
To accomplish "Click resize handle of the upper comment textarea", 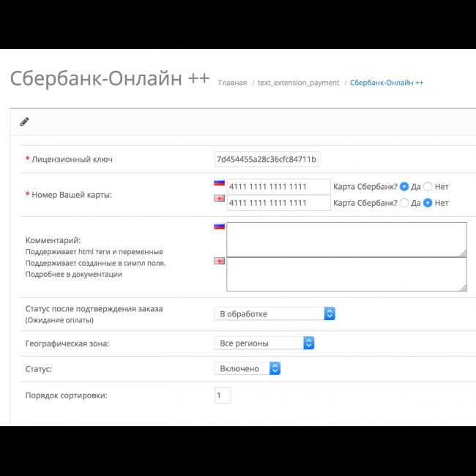I will coord(462,253).
